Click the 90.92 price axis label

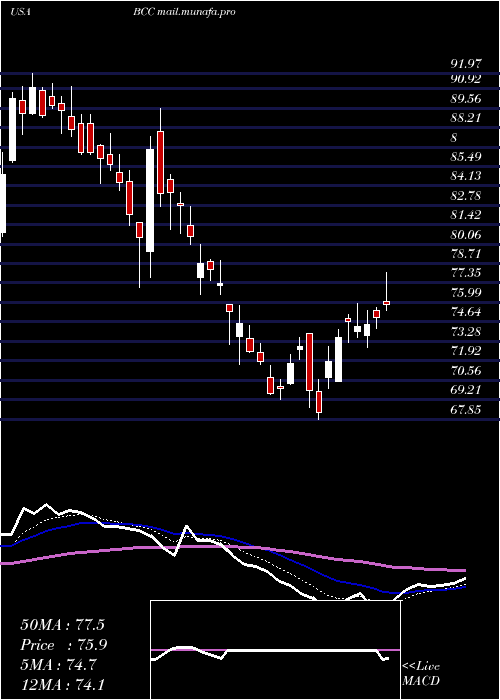(x=466, y=79)
